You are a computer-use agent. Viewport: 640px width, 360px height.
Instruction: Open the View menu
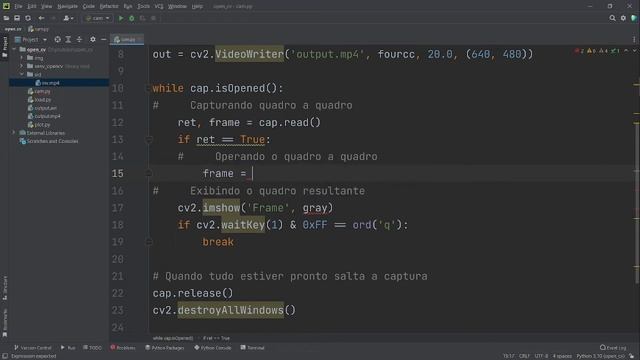tap(47, 6)
